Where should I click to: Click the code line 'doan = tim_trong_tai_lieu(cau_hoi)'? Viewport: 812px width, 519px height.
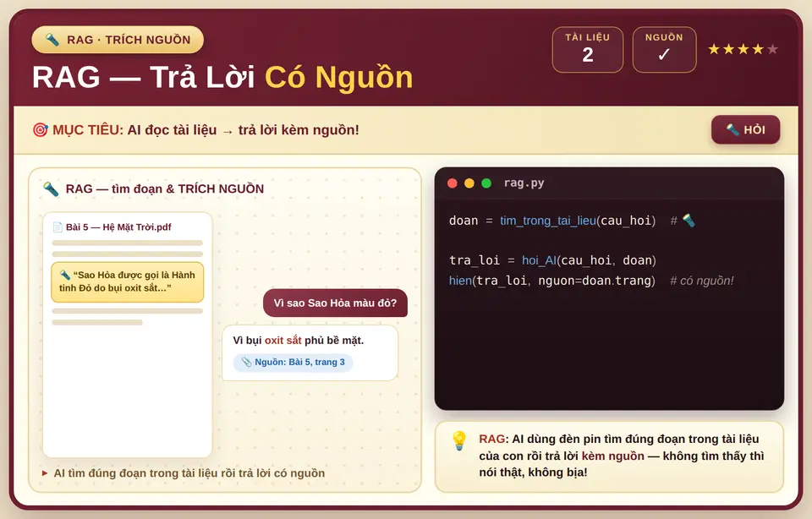tap(552, 221)
